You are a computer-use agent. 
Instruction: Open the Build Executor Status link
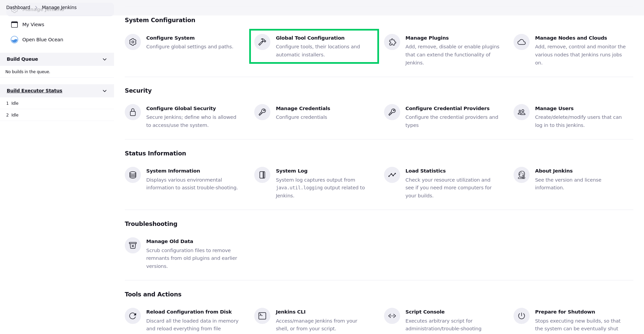click(35, 91)
